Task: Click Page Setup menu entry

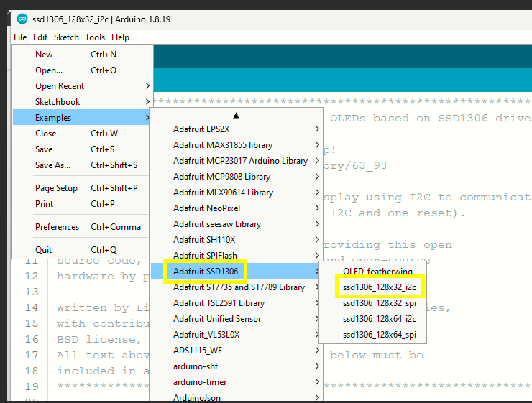Action: (56, 188)
